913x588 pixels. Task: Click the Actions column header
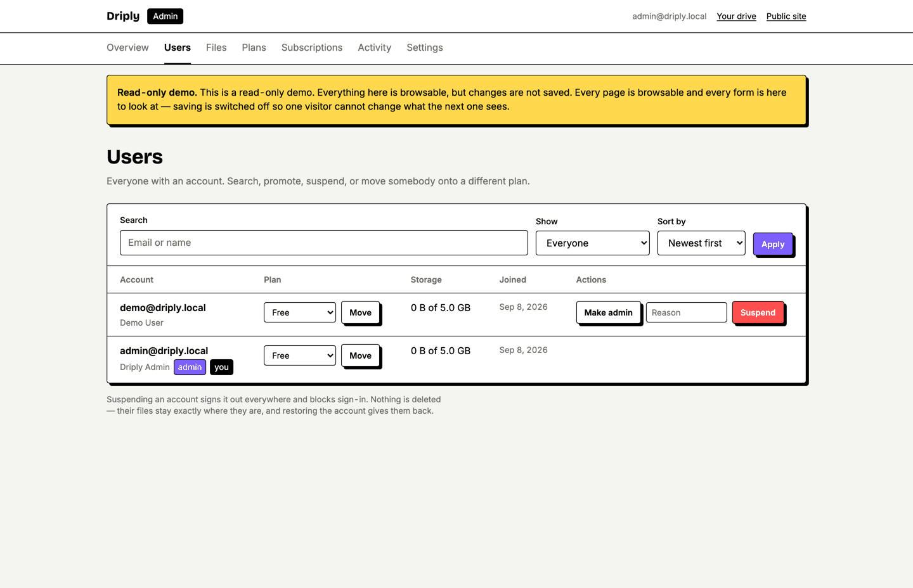point(591,279)
